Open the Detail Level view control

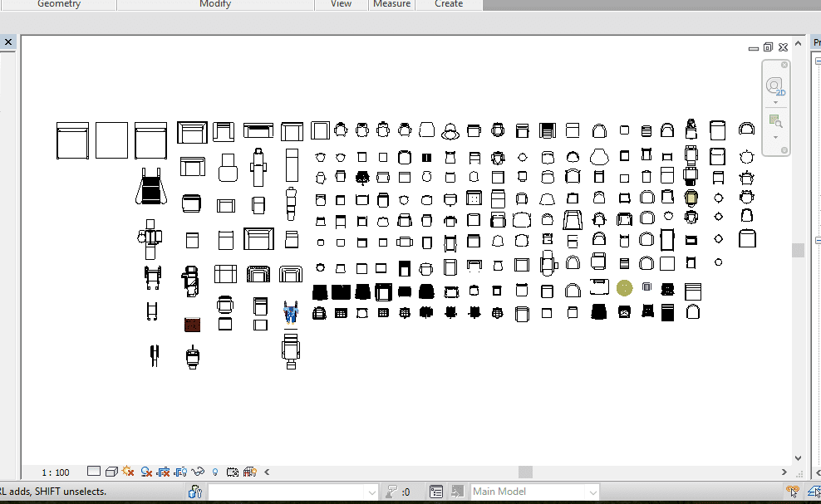94,472
